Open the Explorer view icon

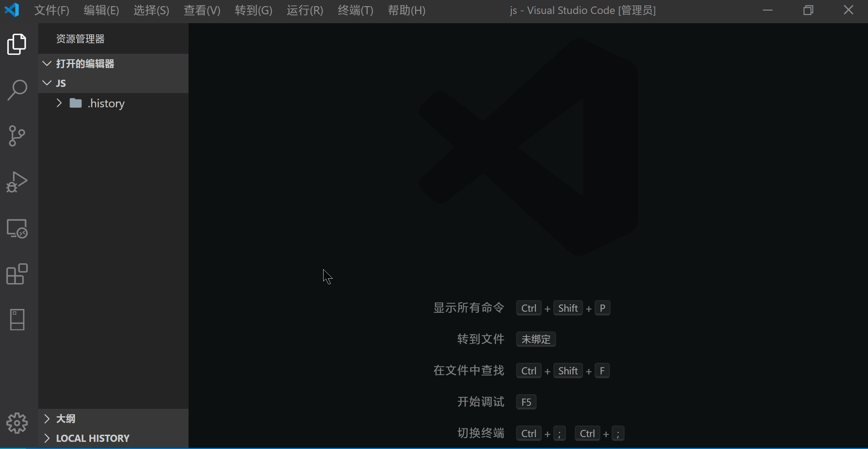pyautogui.click(x=17, y=44)
